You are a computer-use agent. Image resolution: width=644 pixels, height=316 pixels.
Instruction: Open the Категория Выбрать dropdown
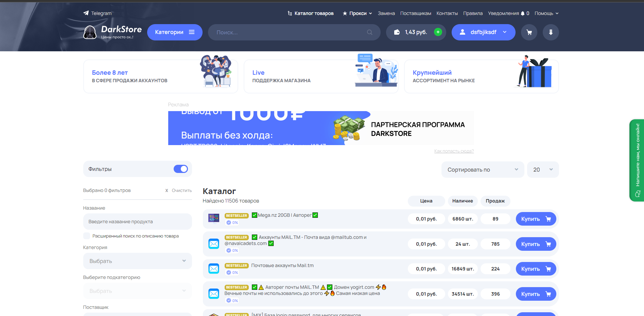point(138,261)
